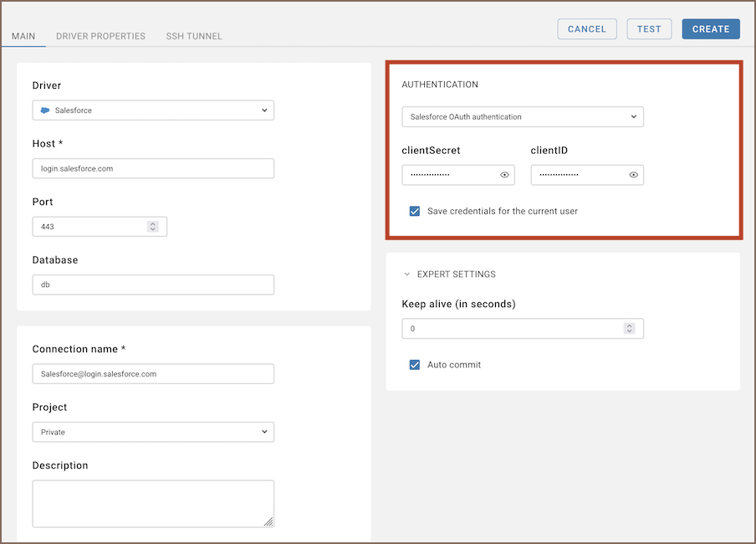Click the Port field stepper arrows
Screen dimensions: 756x544
[152, 227]
